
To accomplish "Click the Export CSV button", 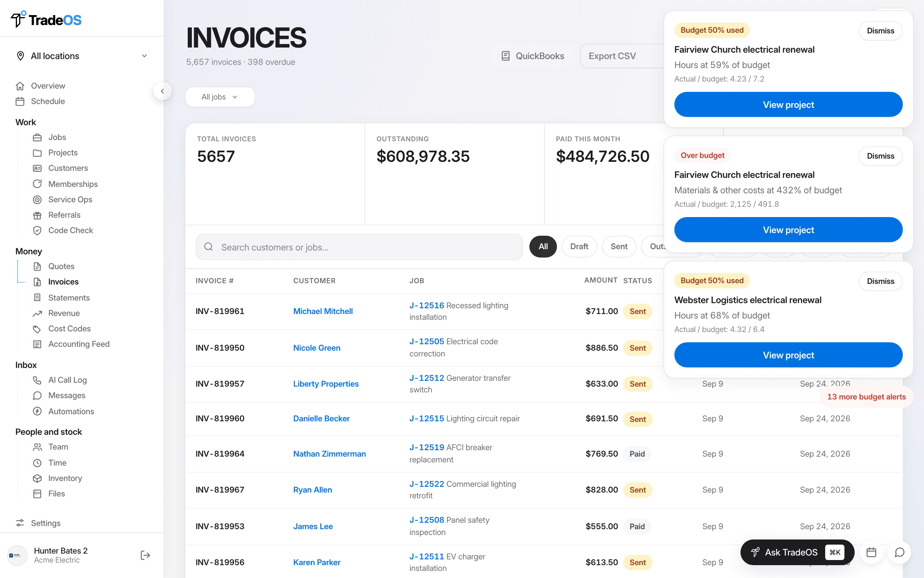I will (x=622, y=56).
